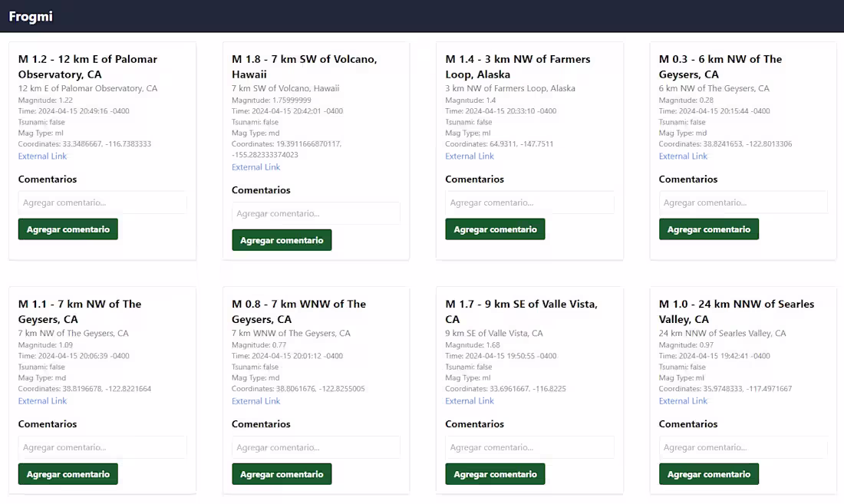
Task: Open External Link for M 0.3 Geysers earthquake
Action: [x=683, y=156]
